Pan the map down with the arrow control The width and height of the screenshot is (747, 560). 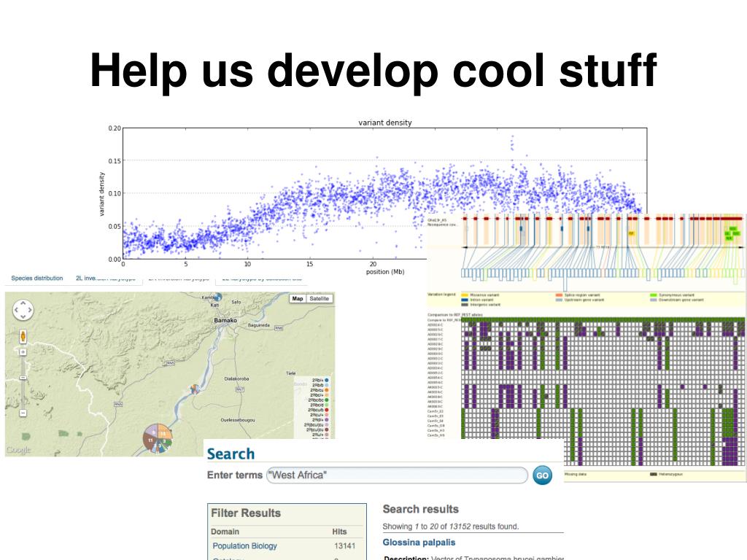(x=23, y=316)
